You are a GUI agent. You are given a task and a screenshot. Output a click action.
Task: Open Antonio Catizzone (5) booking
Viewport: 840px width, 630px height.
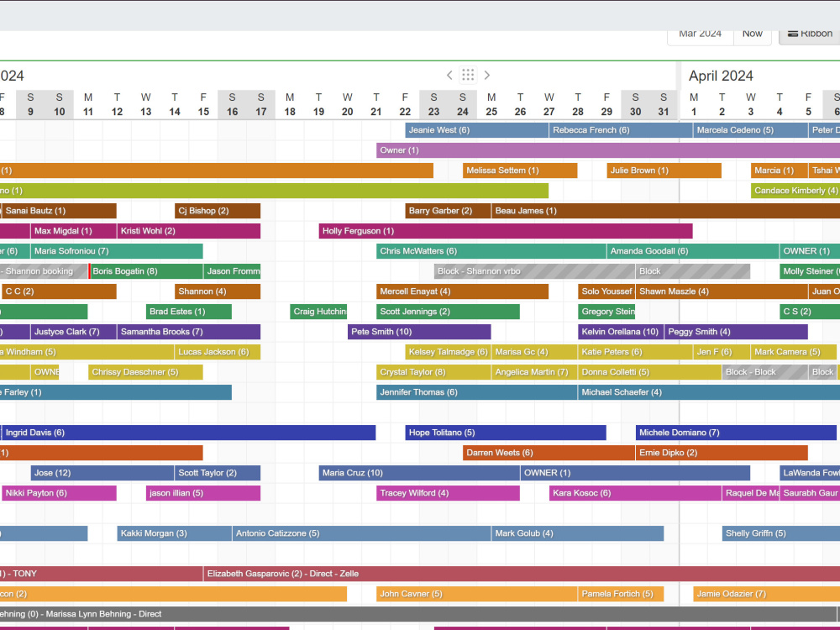pyautogui.click(x=361, y=533)
